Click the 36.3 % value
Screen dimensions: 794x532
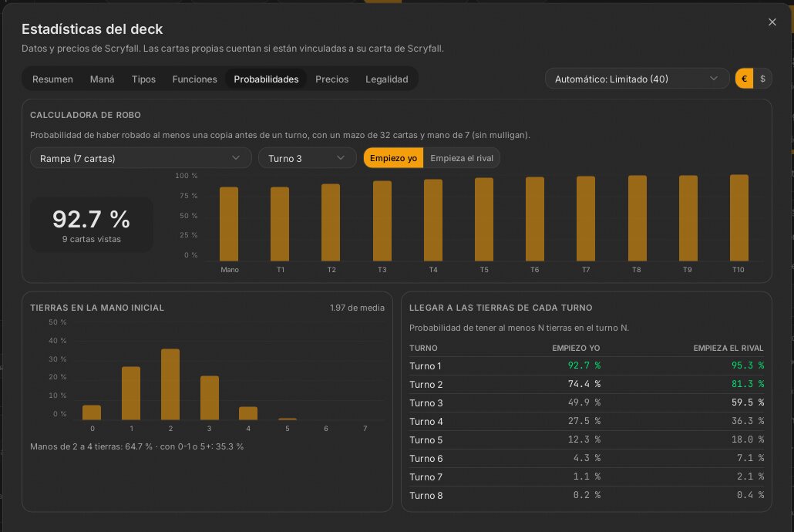pos(748,421)
